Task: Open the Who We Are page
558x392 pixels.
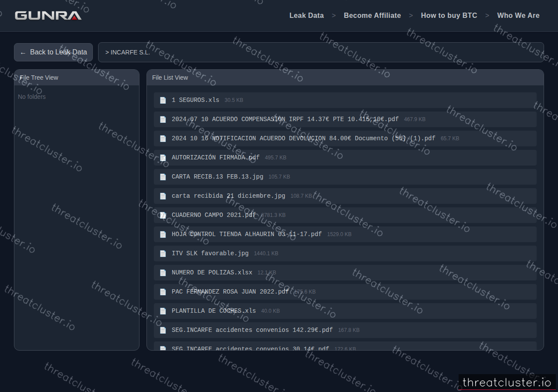Action: point(518,15)
